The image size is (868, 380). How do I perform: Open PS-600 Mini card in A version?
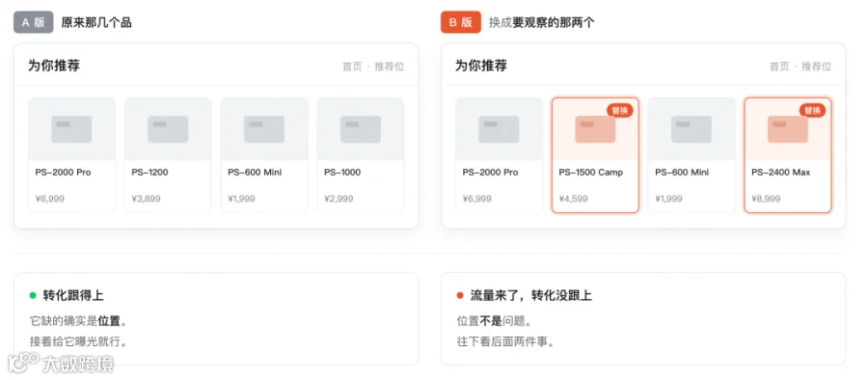(x=264, y=155)
